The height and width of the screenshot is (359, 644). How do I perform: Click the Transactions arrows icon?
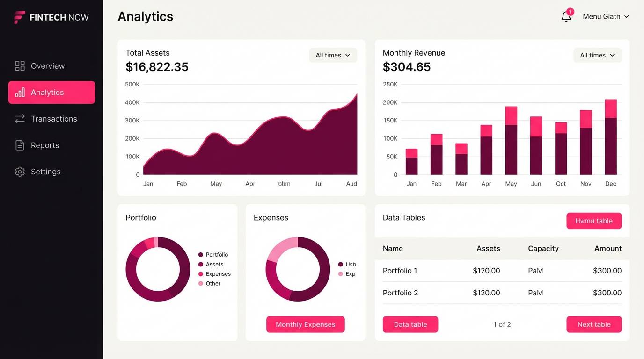click(x=19, y=118)
